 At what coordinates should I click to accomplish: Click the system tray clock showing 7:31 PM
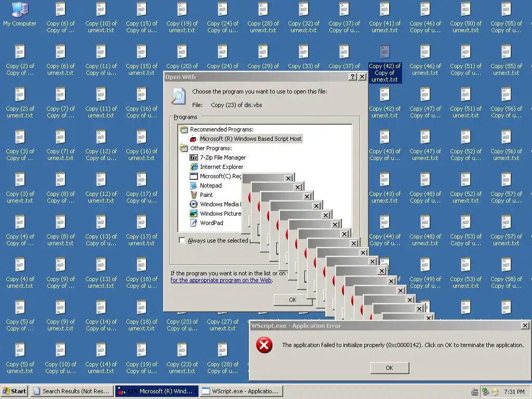(514, 392)
